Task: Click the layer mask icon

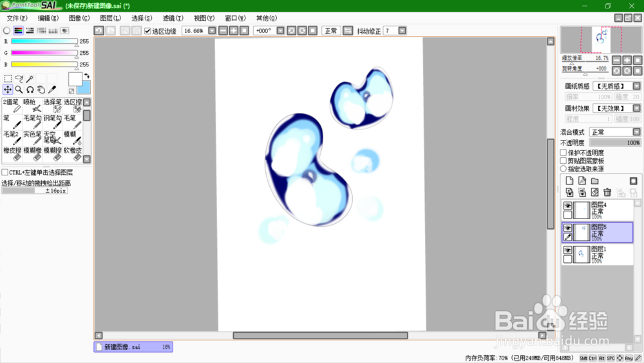Action: pyautogui.click(x=633, y=181)
